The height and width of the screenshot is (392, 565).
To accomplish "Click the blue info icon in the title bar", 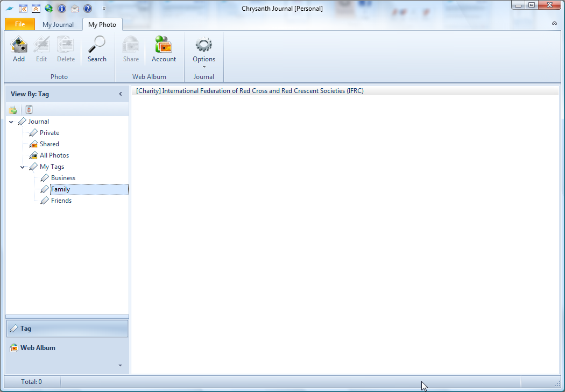I will click(62, 9).
